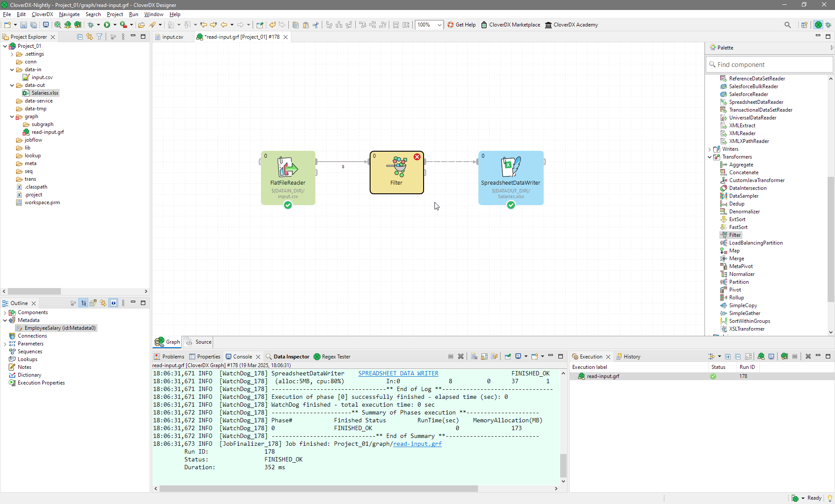Expand the Writers category in Palette
Image resolution: width=835 pixels, height=504 pixels.
point(710,149)
